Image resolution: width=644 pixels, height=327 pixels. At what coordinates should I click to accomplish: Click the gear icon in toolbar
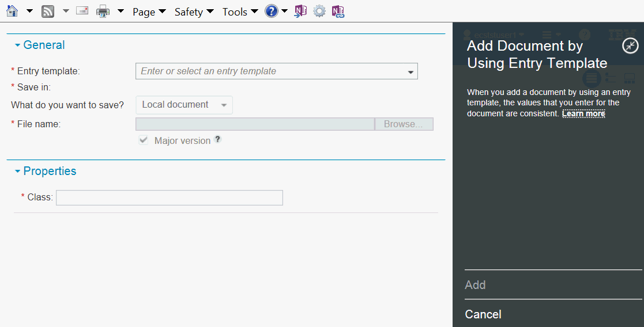tap(319, 11)
